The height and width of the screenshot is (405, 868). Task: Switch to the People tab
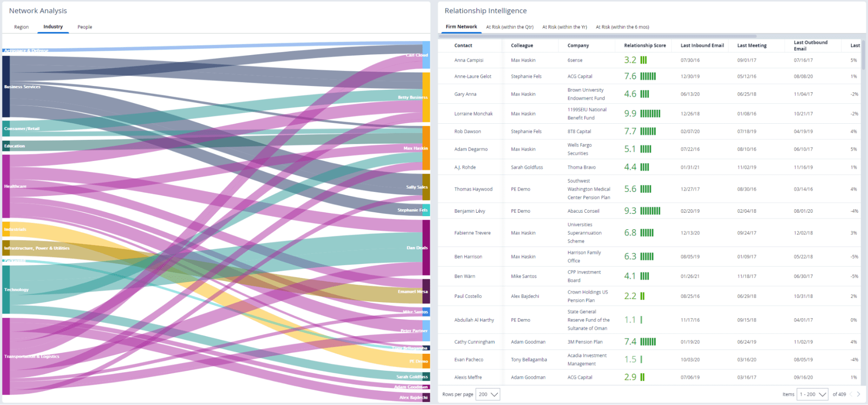coord(85,27)
